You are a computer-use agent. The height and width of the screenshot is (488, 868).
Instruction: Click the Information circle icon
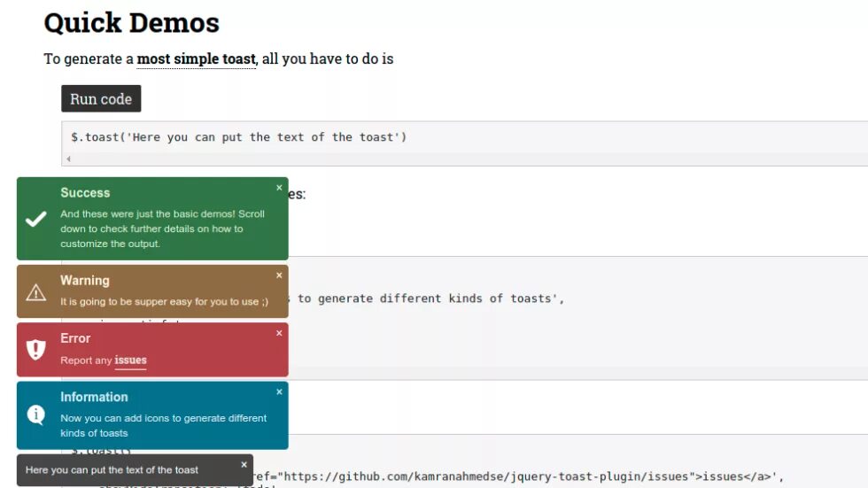pyautogui.click(x=36, y=414)
